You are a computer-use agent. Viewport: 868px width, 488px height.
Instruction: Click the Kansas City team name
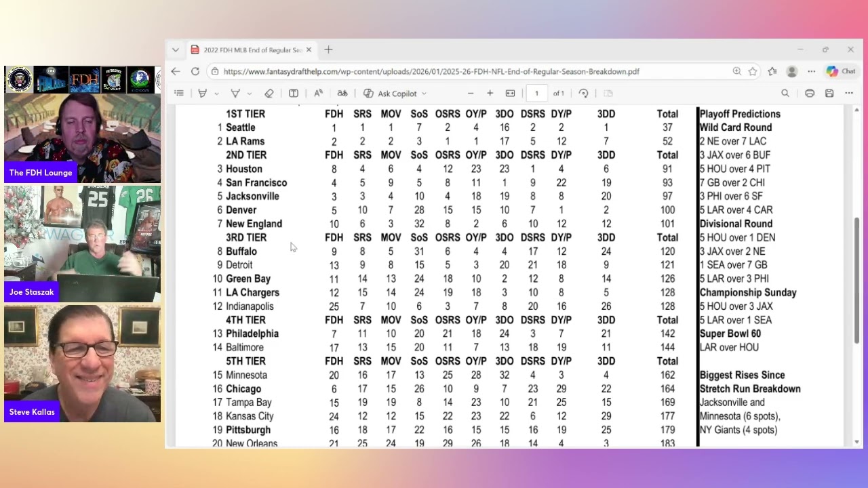[250, 416]
